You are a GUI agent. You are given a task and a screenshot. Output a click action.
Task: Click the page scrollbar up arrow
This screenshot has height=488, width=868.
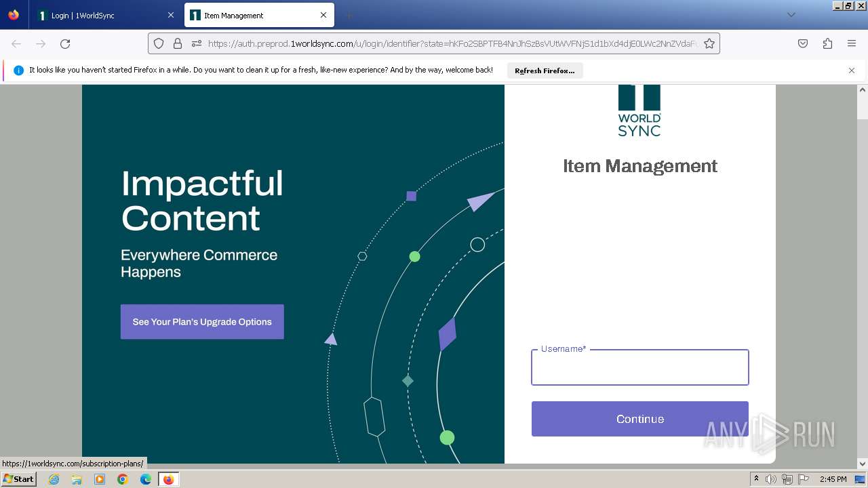(863, 89)
